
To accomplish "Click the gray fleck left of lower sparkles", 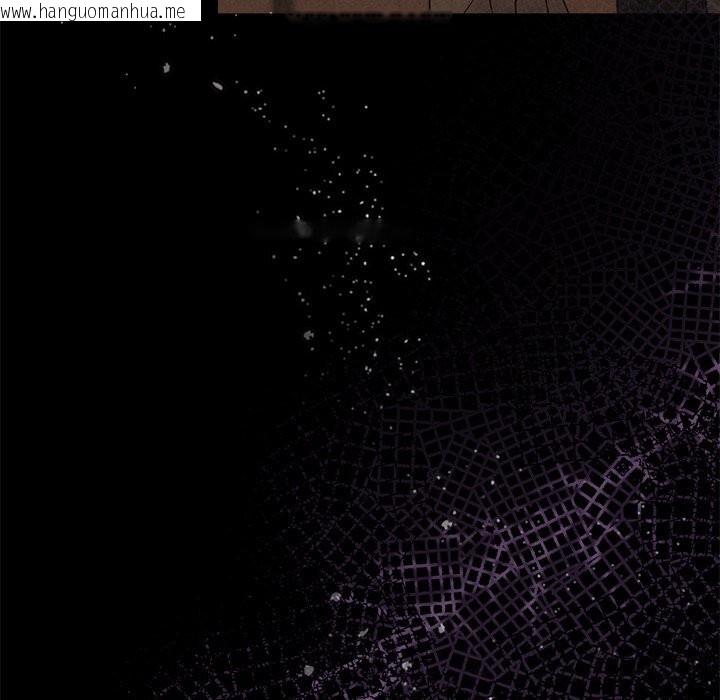I will pyautogui.click(x=309, y=336).
